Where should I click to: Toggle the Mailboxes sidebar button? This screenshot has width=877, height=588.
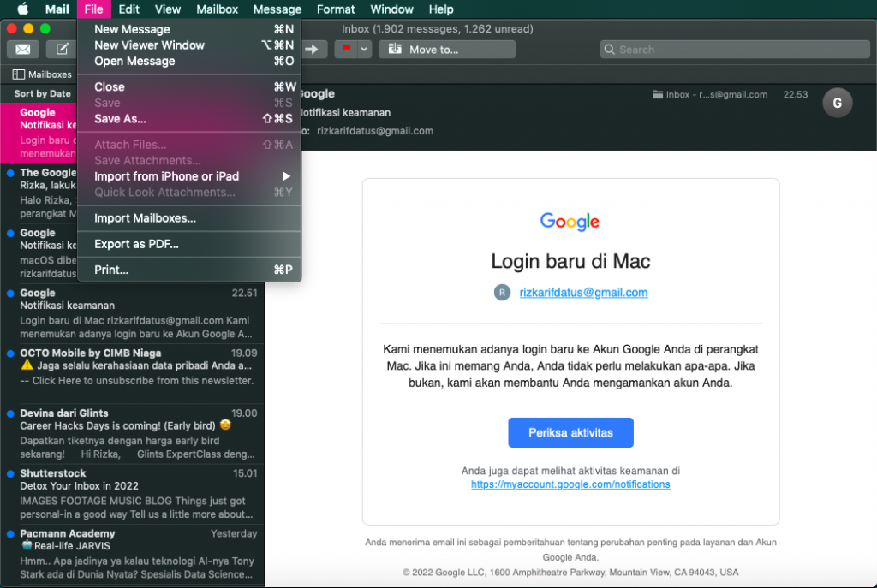[42, 74]
